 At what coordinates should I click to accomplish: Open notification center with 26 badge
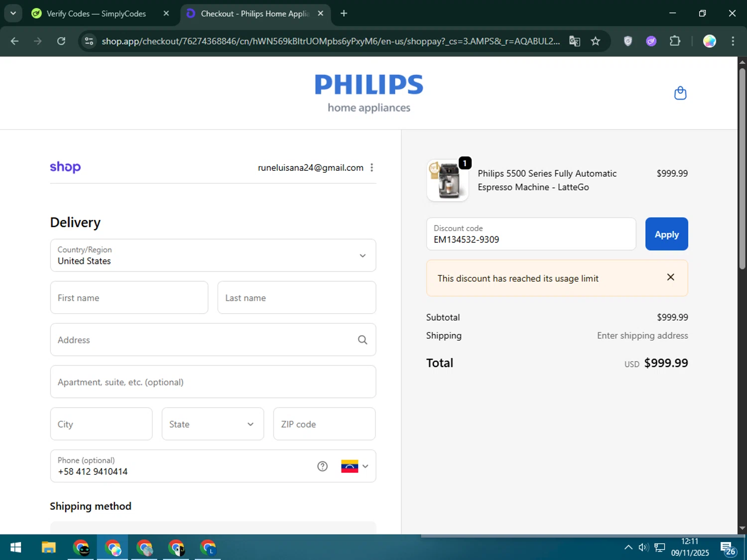pos(728,548)
